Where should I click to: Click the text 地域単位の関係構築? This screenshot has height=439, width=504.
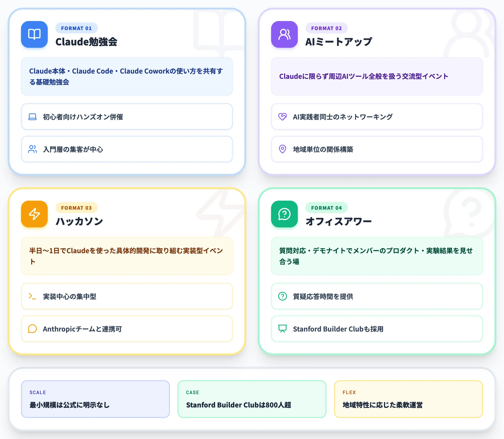[323, 150]
